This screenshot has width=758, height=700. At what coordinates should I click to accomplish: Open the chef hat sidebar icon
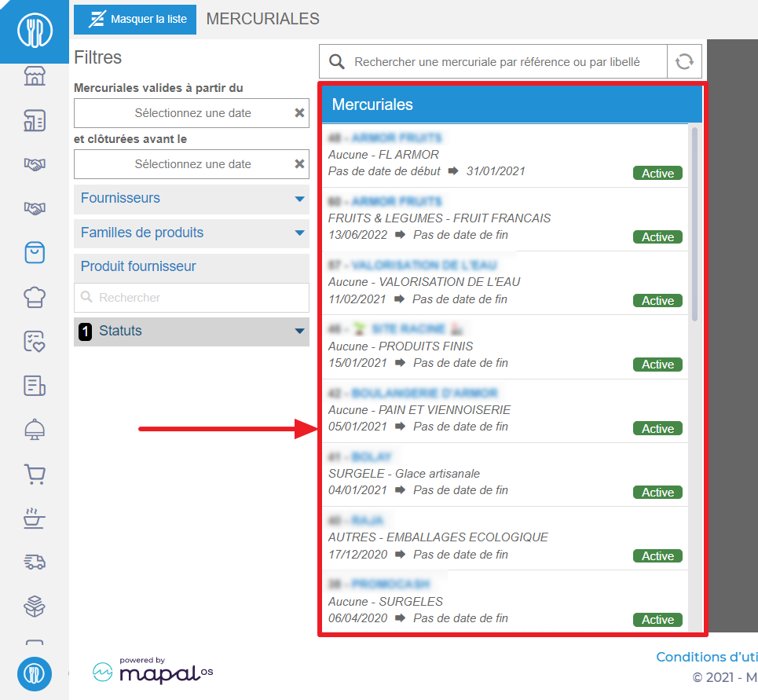35,297
